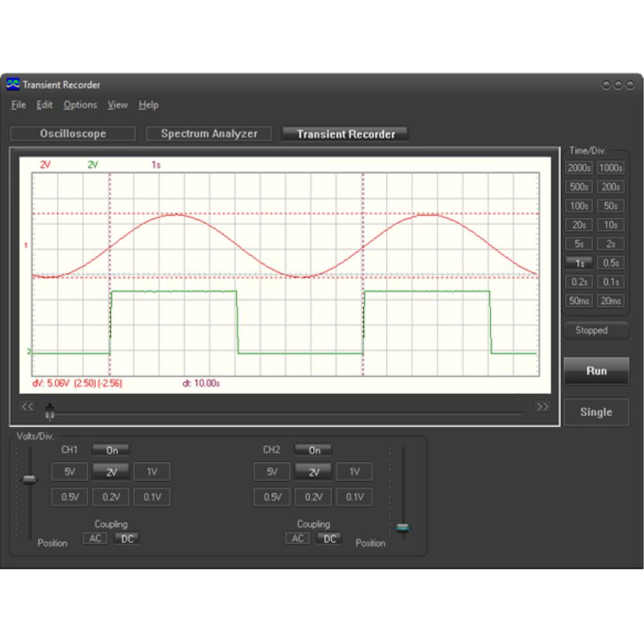Set CH2 Volts/Div to 0.2V
The width and height of the screenshot is (644, 644).
[x=314, y=497]
